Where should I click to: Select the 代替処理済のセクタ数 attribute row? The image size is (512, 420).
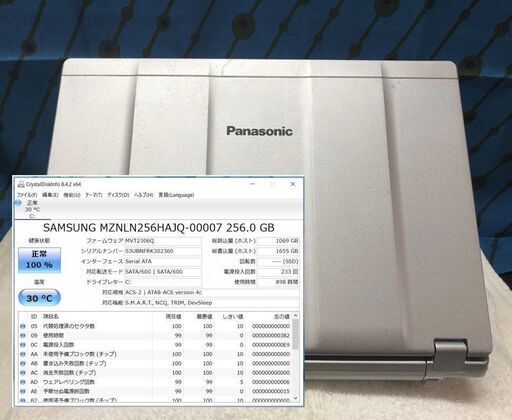pos(155,326)
